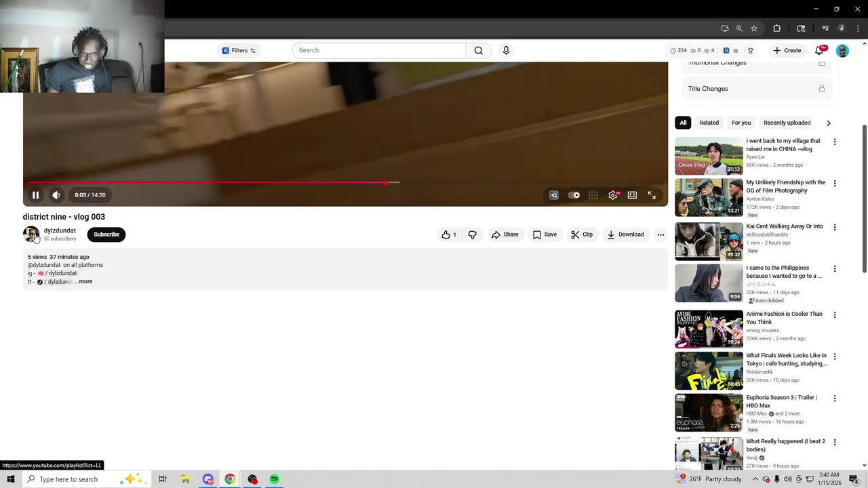Open Chrome media controls icon
The width and height of the screenshot is (868, 488).
pyautogui.click(x=825, y=28)
